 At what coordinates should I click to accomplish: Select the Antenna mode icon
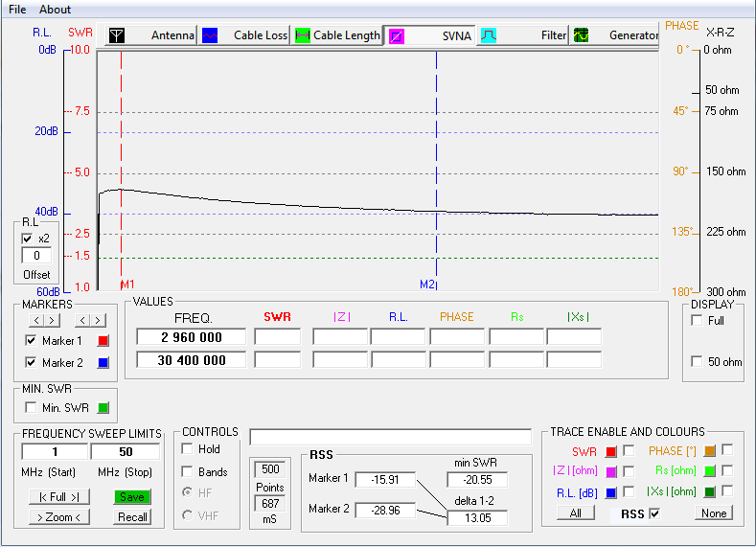click(116, 35)
